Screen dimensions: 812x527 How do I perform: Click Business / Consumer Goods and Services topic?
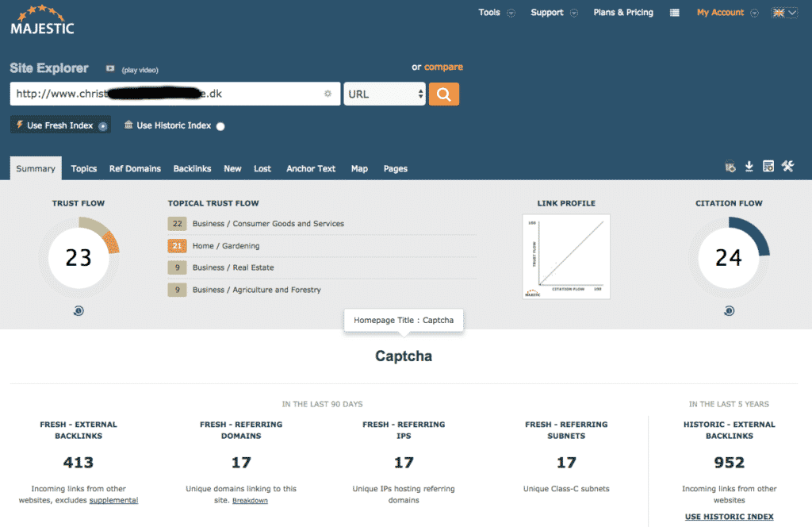(268, 223)
